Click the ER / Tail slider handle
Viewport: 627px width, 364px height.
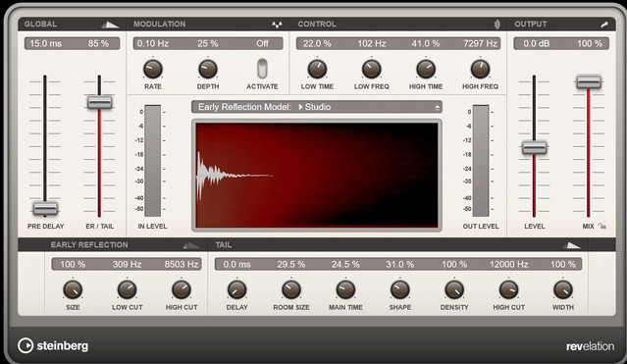pos(99,102)
